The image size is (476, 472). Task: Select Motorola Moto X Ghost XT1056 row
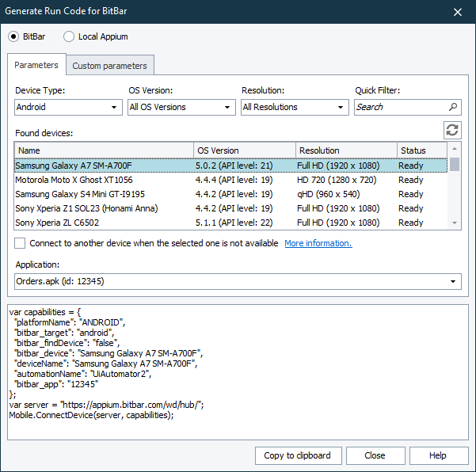[x=230, y=180]
